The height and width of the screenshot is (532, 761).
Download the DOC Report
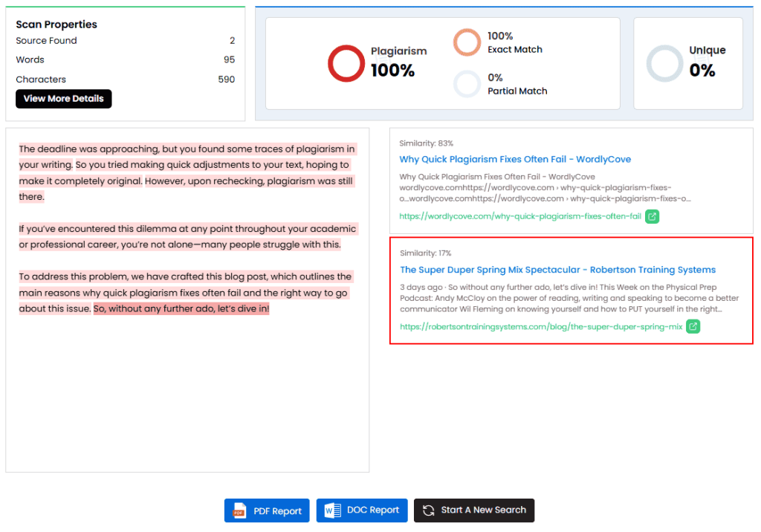362,510
